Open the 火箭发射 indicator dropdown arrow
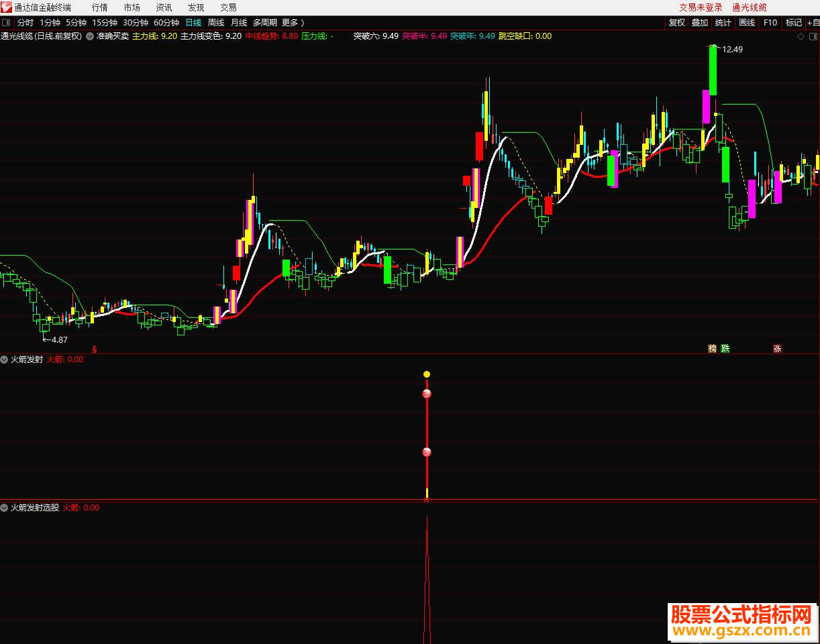The height and width of the screenshot is (644, 820). coord(5,360)
